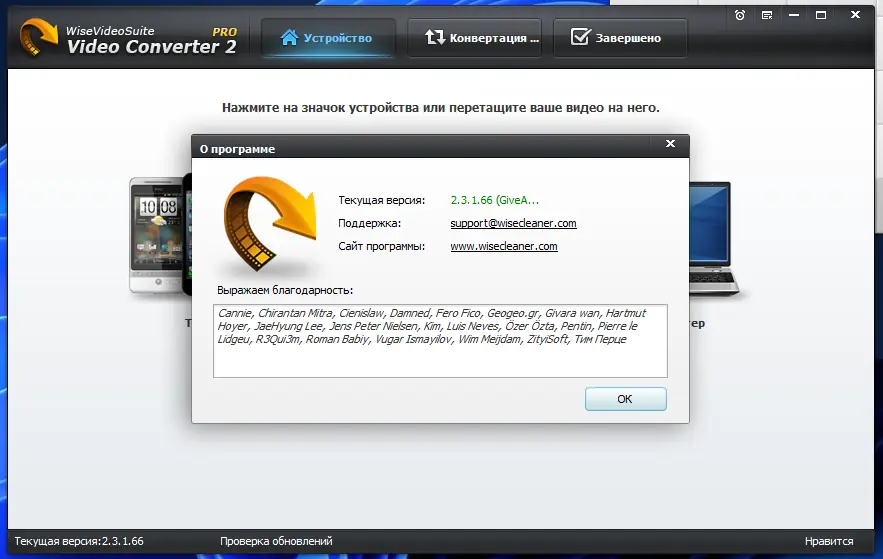Click the drag-video instruction heading text
Viewport: 883px width, 559px height.
(x=440, y=108)
